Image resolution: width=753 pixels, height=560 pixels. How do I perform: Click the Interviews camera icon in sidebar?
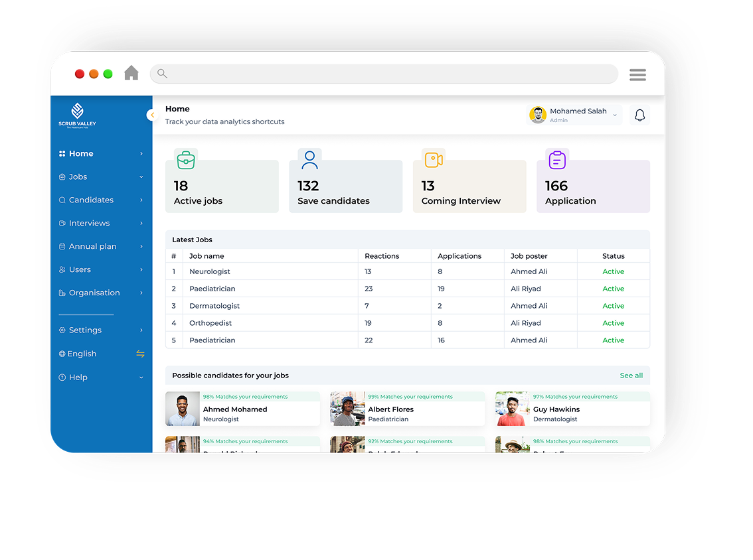click(x=62, y=223)
